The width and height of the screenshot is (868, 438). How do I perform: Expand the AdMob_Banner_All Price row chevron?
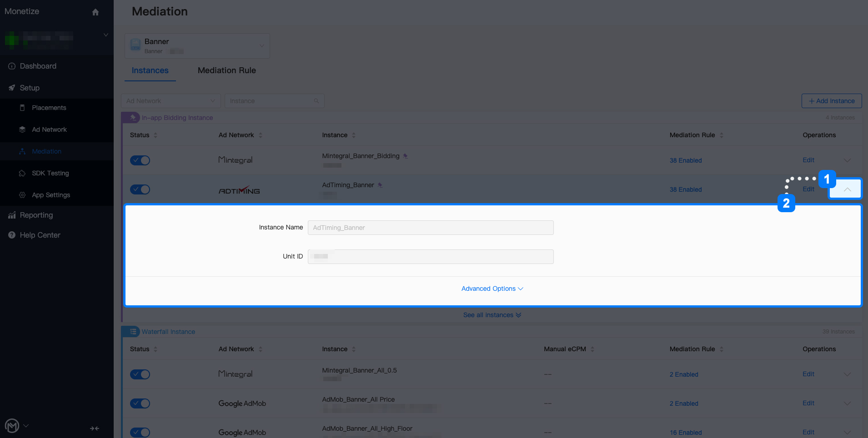click(x=848, y=403)
